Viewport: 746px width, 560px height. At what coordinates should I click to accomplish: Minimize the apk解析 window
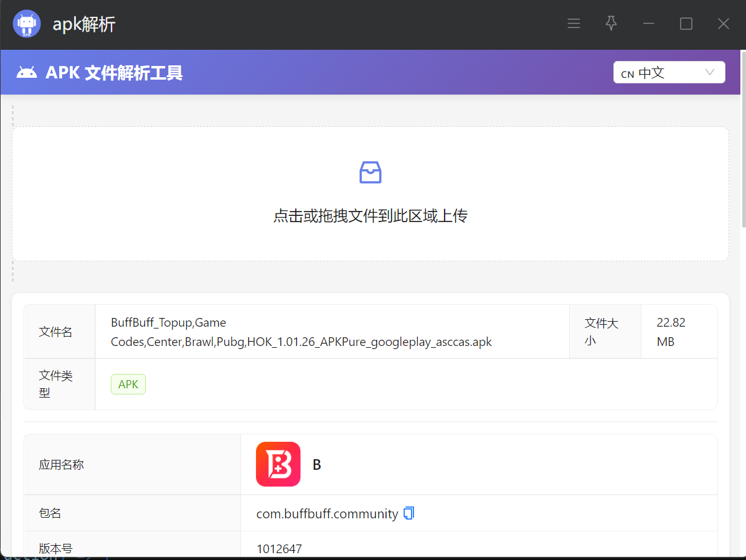(648, 24)
